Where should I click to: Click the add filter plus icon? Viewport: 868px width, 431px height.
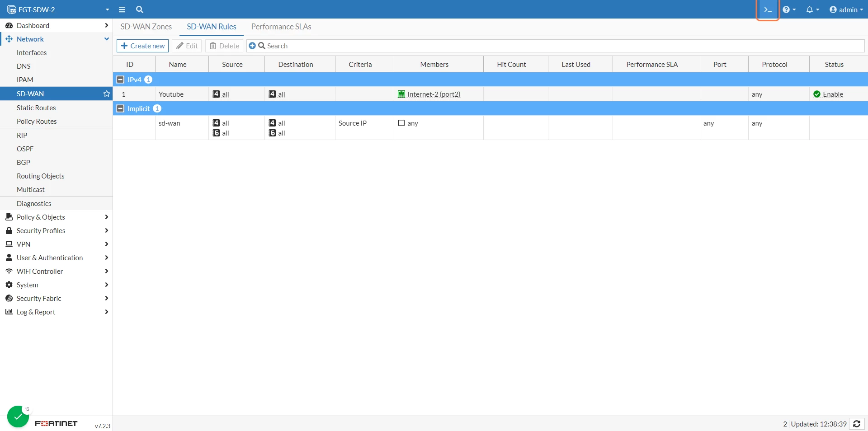252,46
